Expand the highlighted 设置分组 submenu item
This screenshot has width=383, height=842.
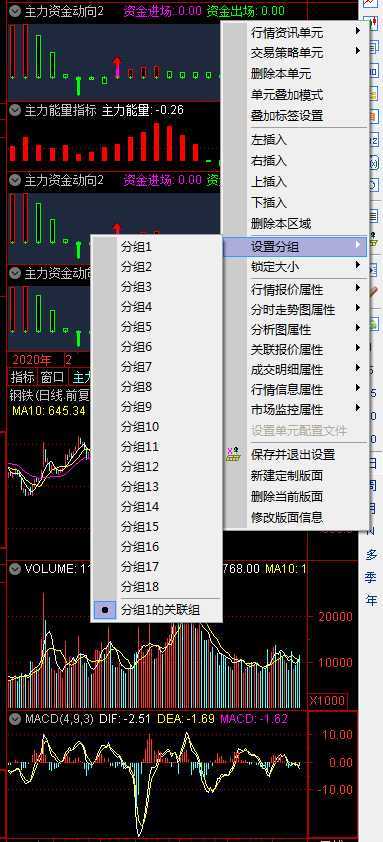tap(295, 247)
